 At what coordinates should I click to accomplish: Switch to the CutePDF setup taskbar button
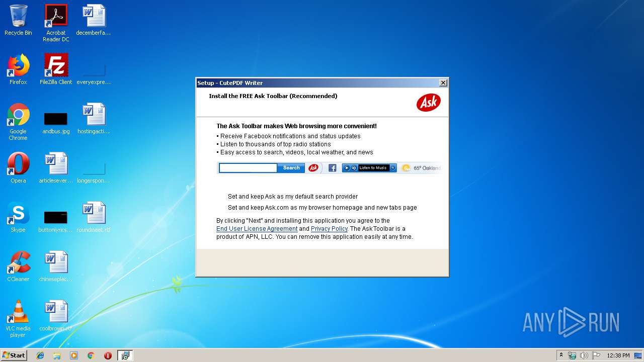[125, 355]
